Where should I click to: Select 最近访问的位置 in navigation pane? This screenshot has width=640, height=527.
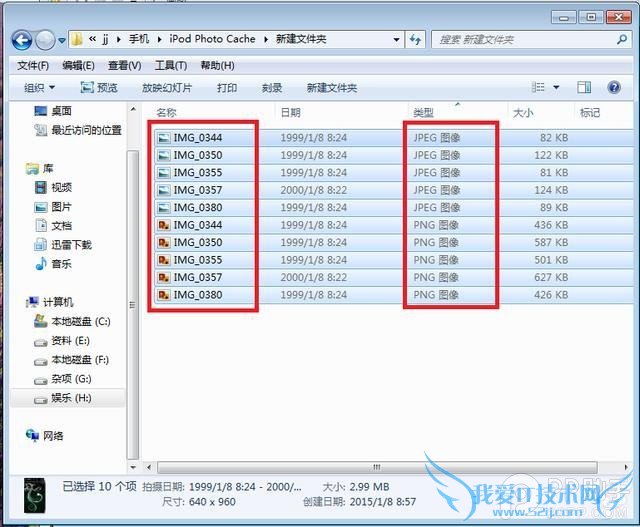78,130
